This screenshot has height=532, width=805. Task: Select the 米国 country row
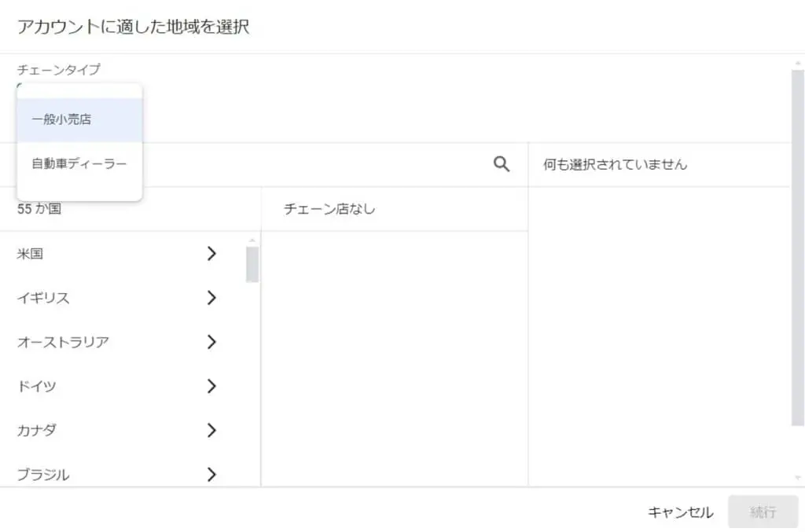tap(94, 254)
